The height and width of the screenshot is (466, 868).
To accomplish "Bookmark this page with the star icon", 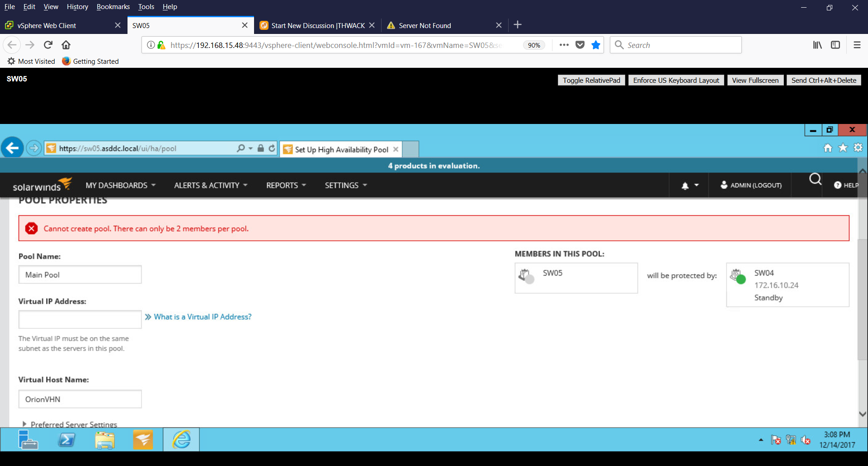I will coord(596,45).
